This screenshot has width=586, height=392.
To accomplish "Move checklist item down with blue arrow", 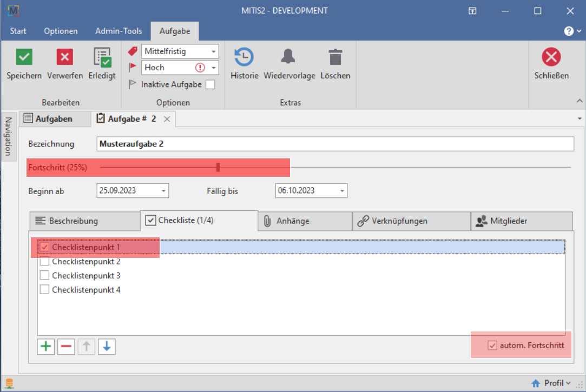I will click(x=107, y=347).
